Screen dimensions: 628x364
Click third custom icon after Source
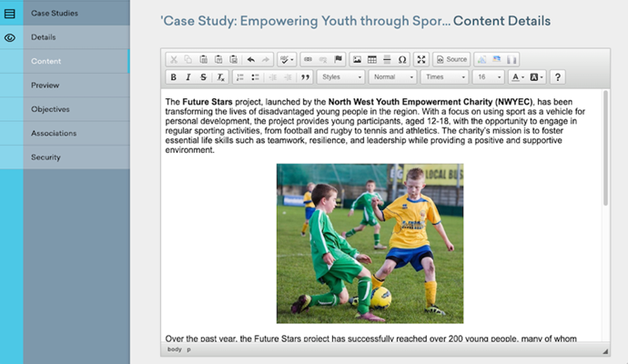tap(512, 60)
